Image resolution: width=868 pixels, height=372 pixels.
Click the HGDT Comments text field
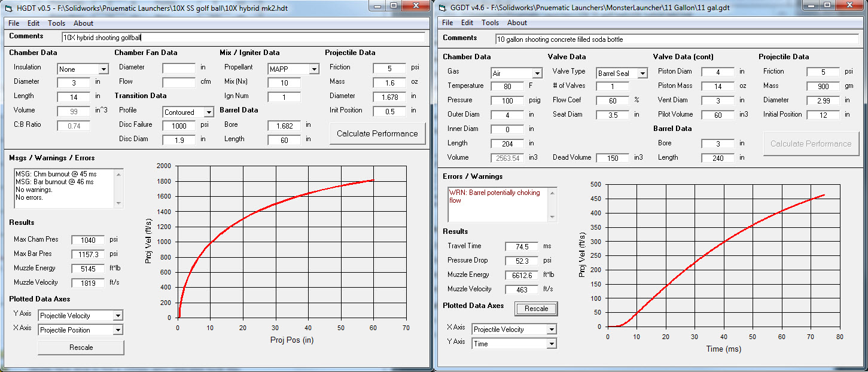(242, 37)
